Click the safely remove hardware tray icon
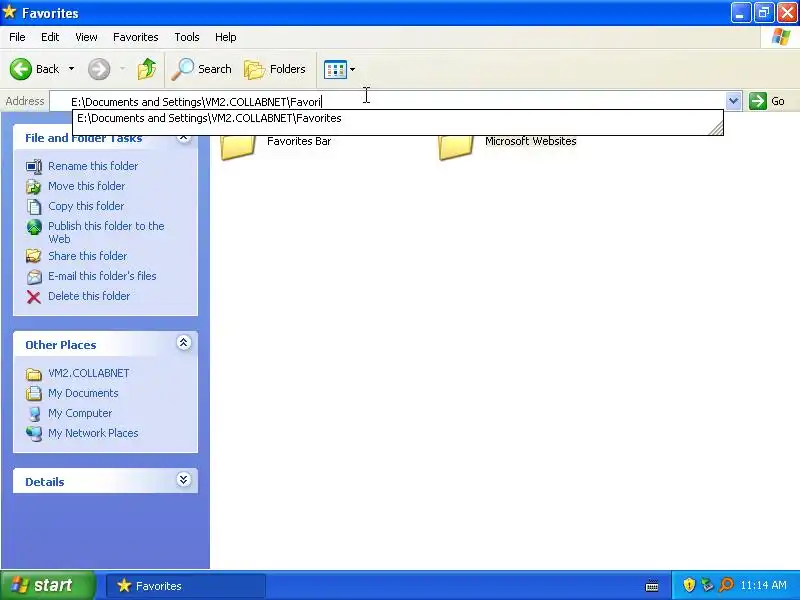The height and width of the screenshot is (600, 800). [x=708, y=585]
